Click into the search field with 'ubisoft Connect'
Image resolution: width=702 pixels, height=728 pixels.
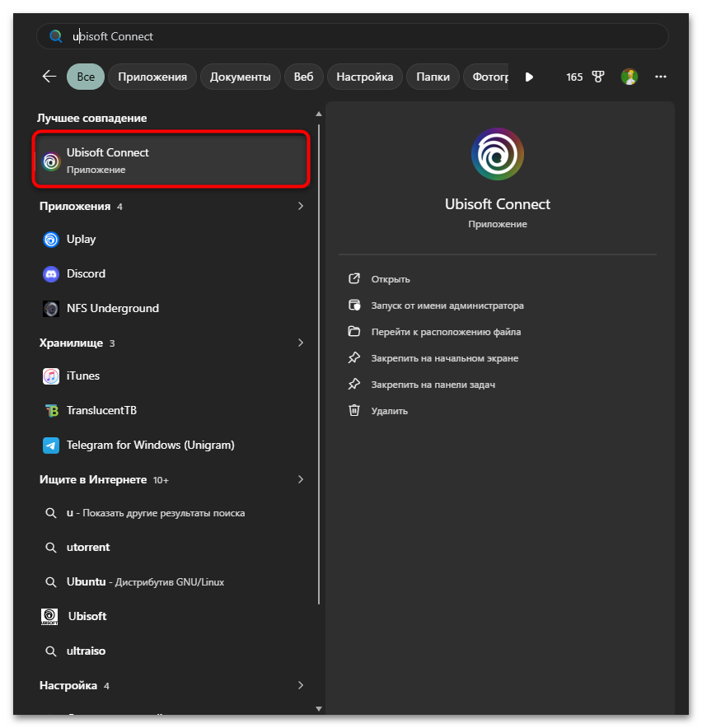click(352, 36)
